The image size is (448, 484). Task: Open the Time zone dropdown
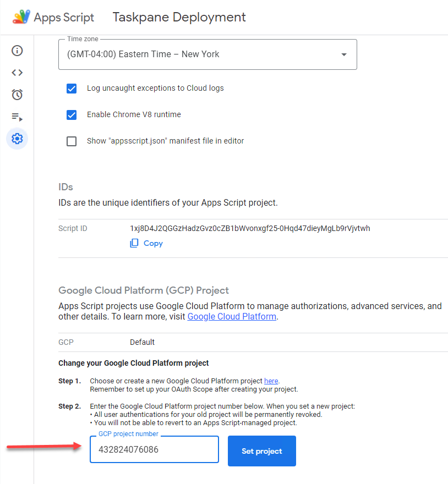click(207, 54)
